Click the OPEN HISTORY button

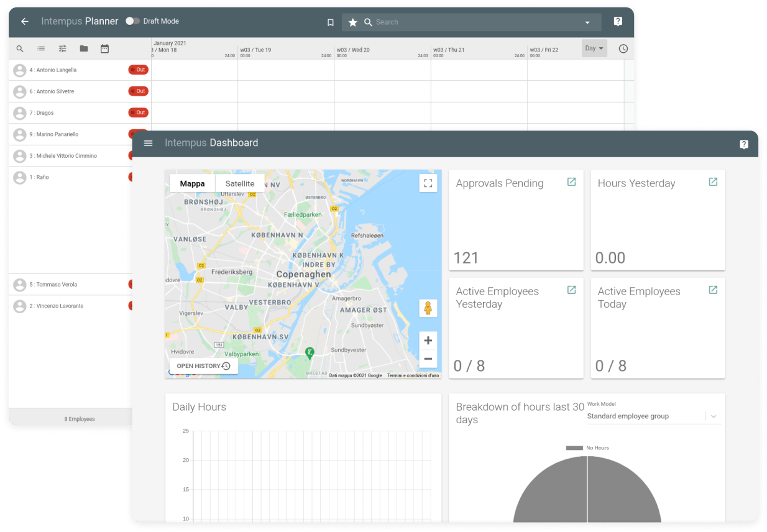point(203,366)
